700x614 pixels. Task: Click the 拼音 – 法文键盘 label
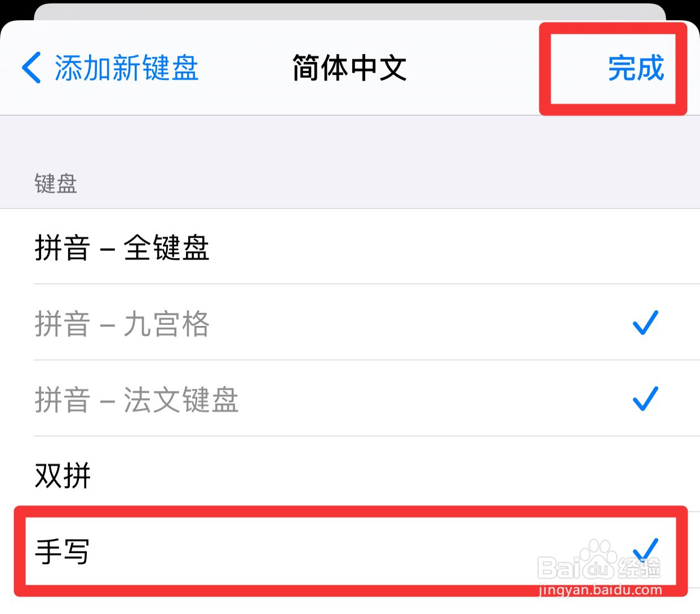137,400
